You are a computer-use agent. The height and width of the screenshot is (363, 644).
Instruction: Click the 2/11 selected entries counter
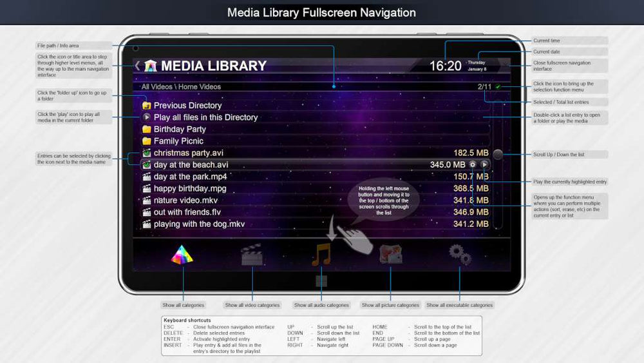point(484,87)
